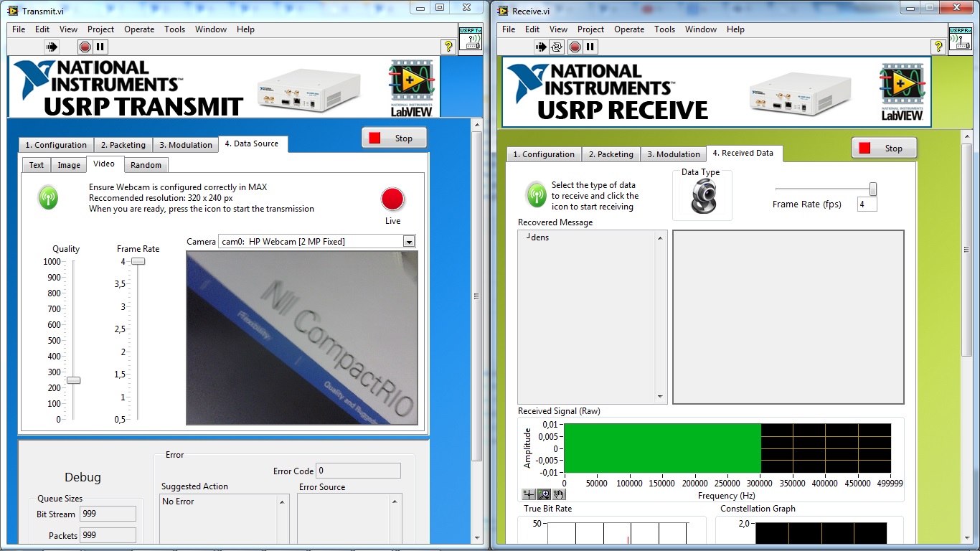Viewport: 980px width, 551px height.
Task: Click Run Continuously in Receive.vi toolbar
Action: [x=557, y=47]
